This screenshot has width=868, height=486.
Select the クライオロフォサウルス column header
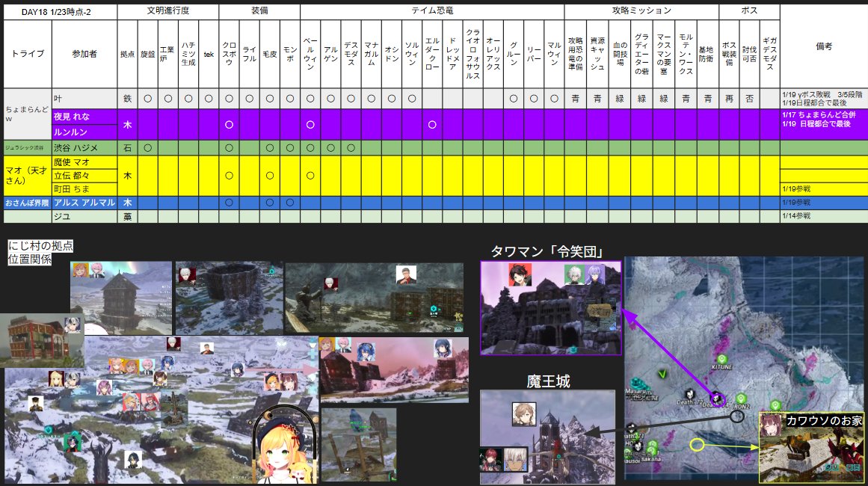473,55
